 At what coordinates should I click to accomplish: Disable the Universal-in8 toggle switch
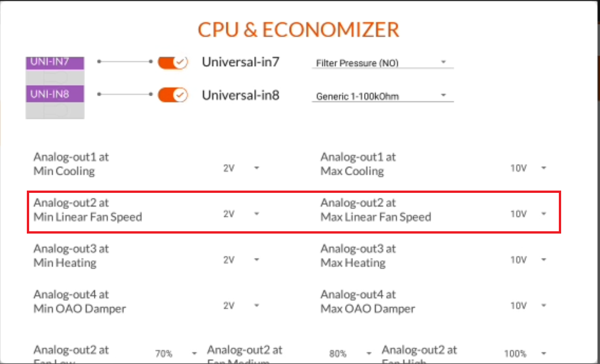[x=173, y=95]
